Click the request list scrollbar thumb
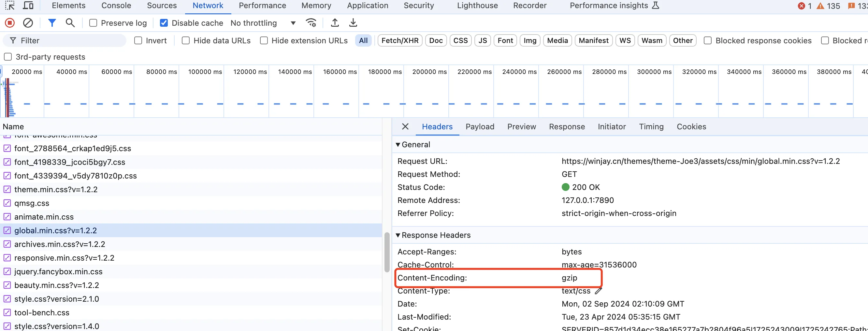Viewport: 868px width, 331px height. pyautogui.click(x=387, y=252)
